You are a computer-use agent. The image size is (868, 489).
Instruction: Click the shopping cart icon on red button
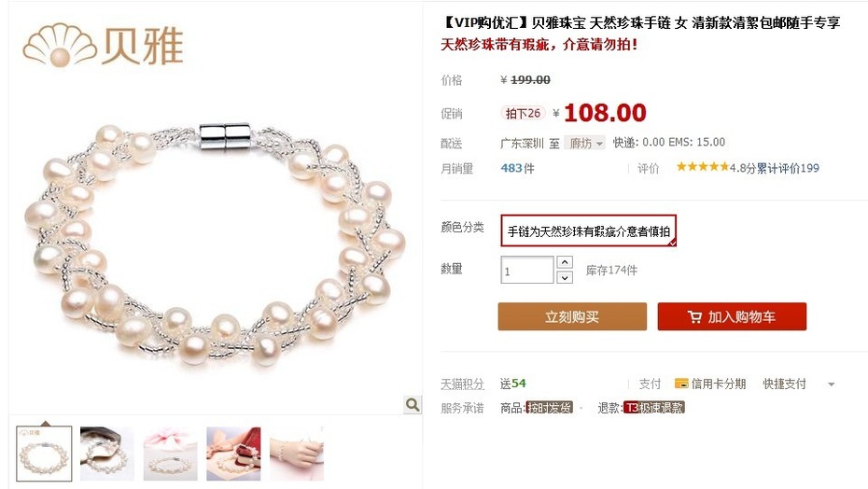point(694,316)
